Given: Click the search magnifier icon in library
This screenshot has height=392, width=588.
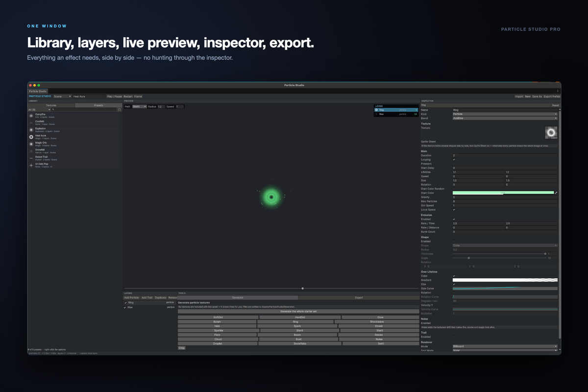Looking at the screenshot, I should [x=53, y=109].
